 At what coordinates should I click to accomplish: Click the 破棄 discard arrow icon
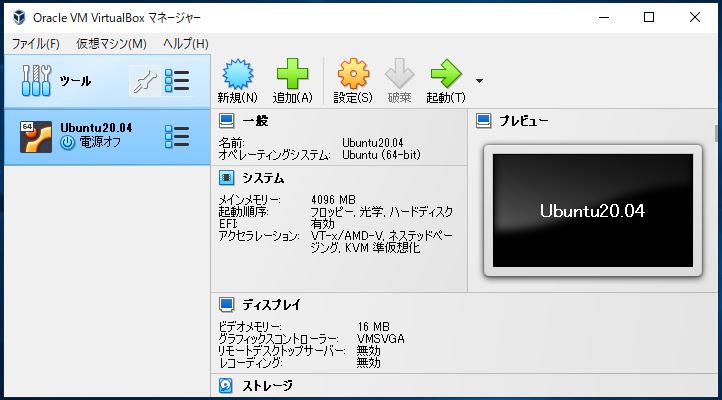399,74
